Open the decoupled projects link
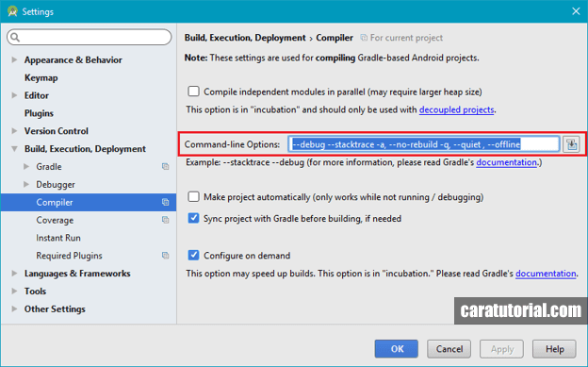 456,109
